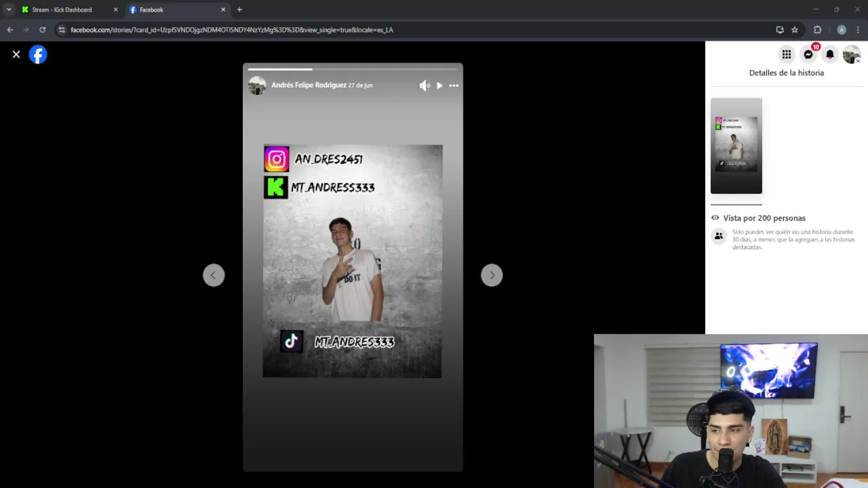
Task: Click the story progress bar
Action: pos(353,69)
